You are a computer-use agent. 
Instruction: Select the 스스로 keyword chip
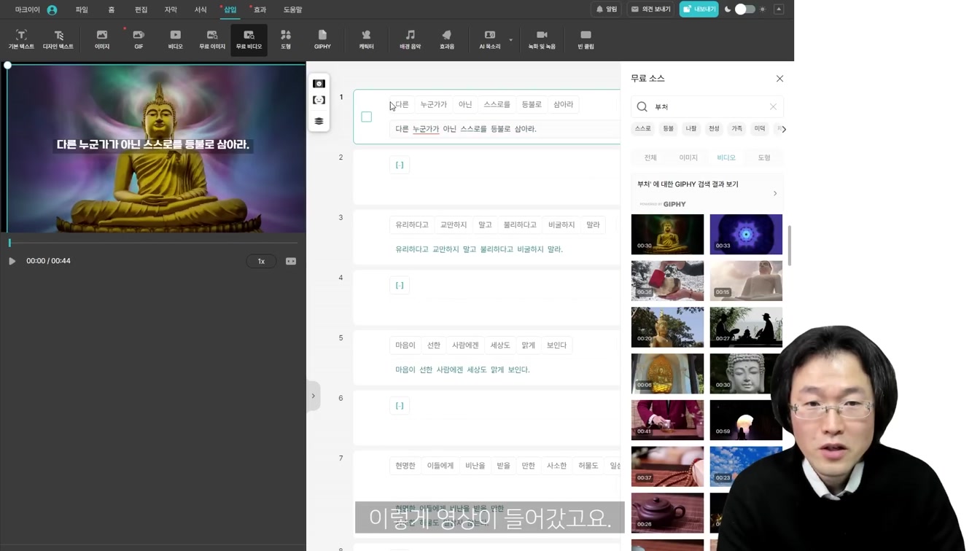(x=643, y=129)
